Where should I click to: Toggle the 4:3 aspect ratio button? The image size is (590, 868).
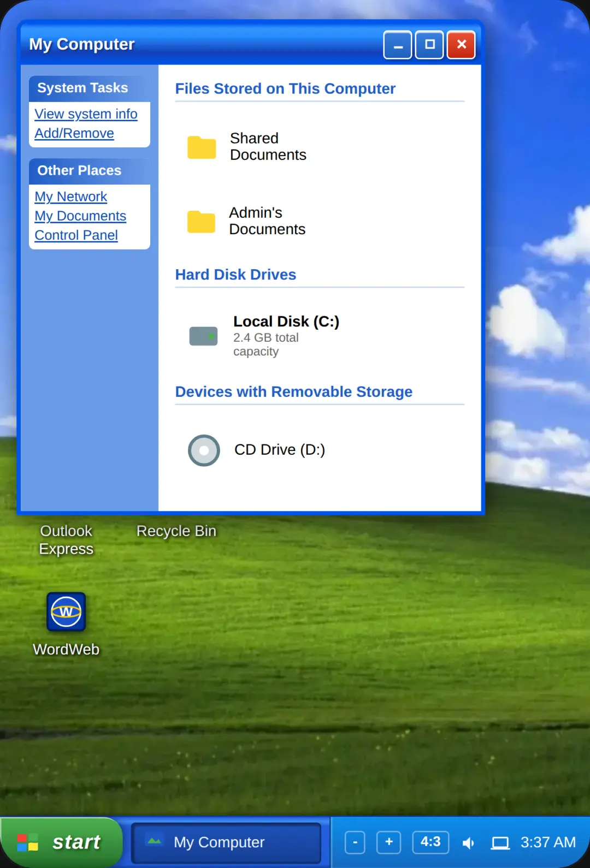(x=430, y=842)
